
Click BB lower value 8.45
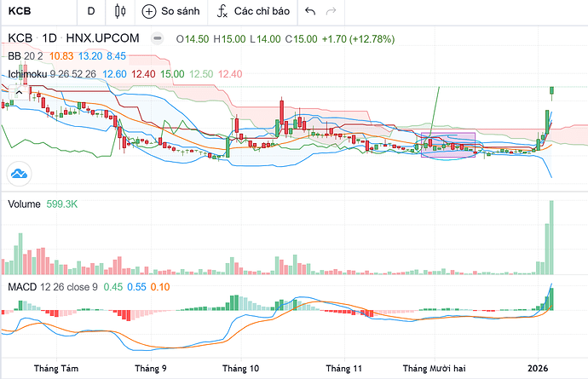tap(116, 56)
